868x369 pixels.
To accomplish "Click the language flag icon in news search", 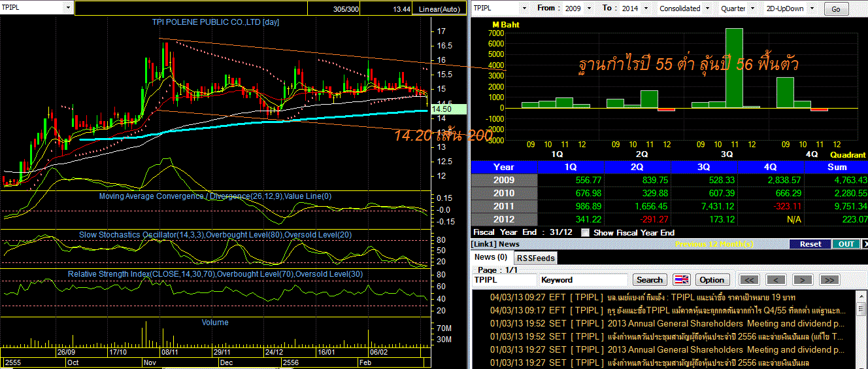I will [682, 279].
